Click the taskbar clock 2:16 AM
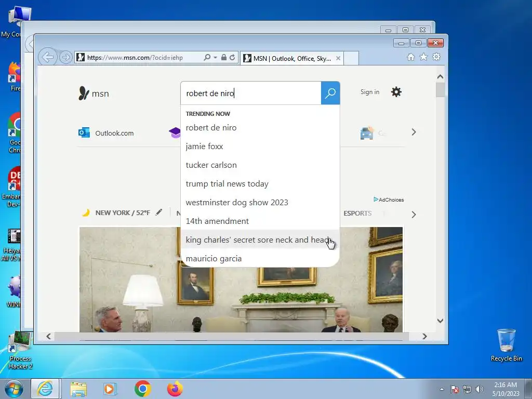The width and height of the screenshot is (532, 399). [506, 389]
